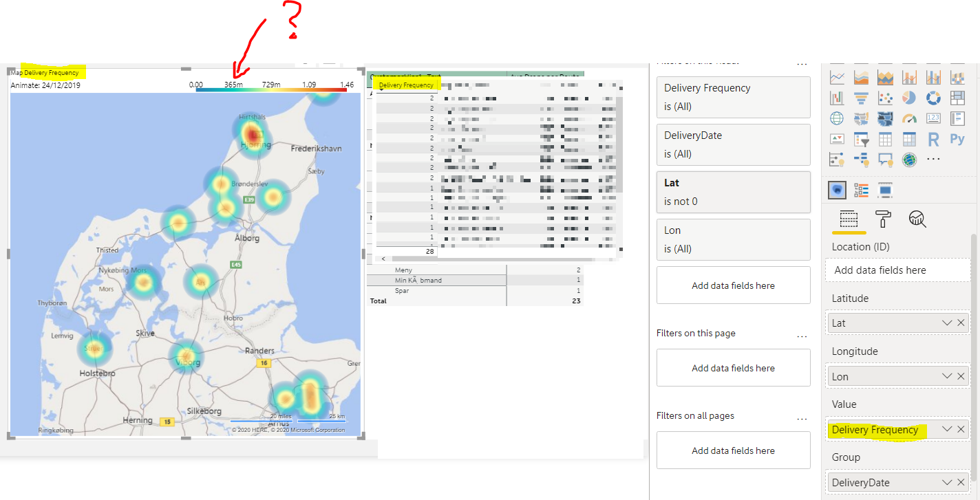The height and width of the screenshot is (500, 980).
Task: Expand the DeliveryDate filter card
Action: point(734,144)
